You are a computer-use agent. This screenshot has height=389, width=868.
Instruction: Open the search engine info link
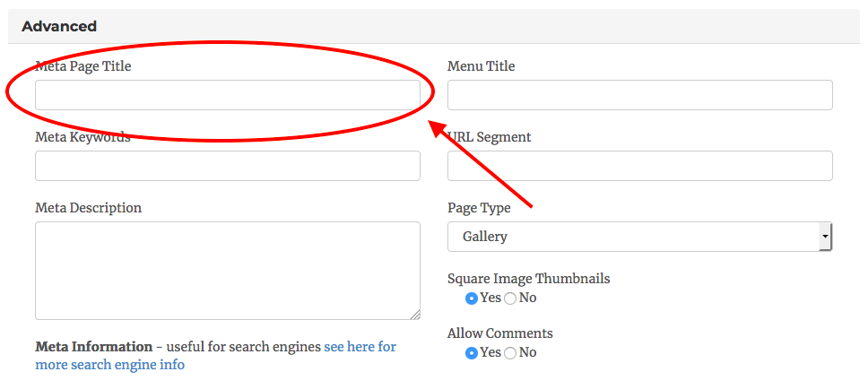[360, 347]
